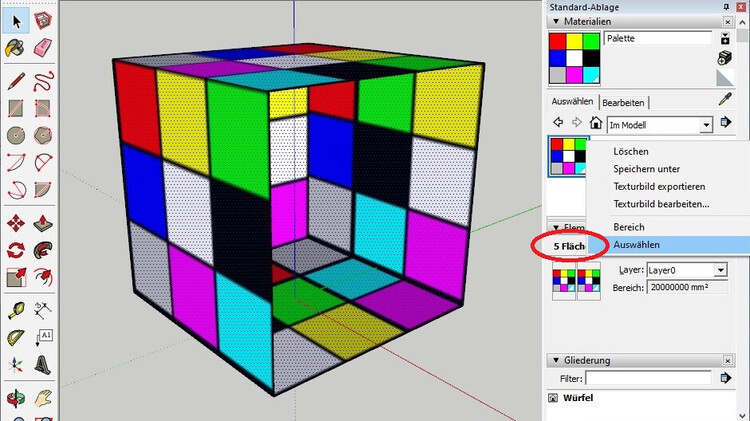Screen dimensions: 750x421
Task: Select the 3-Point Arc tool
Action: click(x=16, y=190)
